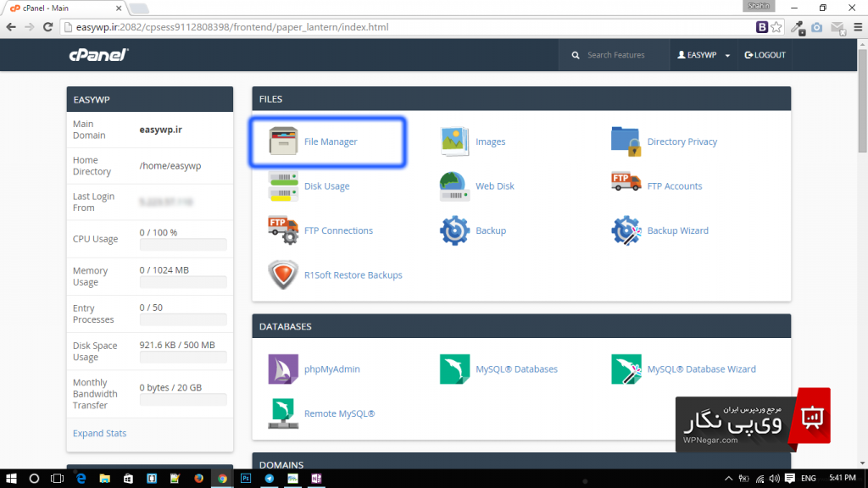Bookmark this page with the star
868x488 pixels.
pyautogui.click(x=776, y=27)
